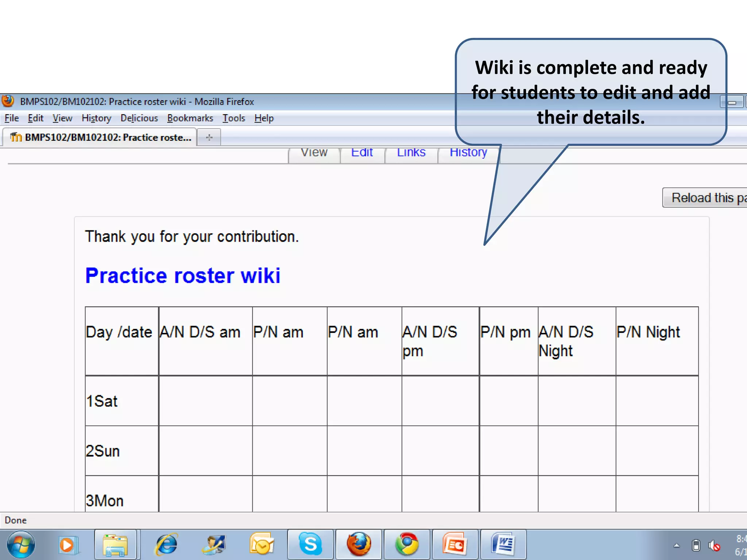Screen dimensions: 747x560
Task: Click the 'Done' status bar text
Action: point(16,520)
